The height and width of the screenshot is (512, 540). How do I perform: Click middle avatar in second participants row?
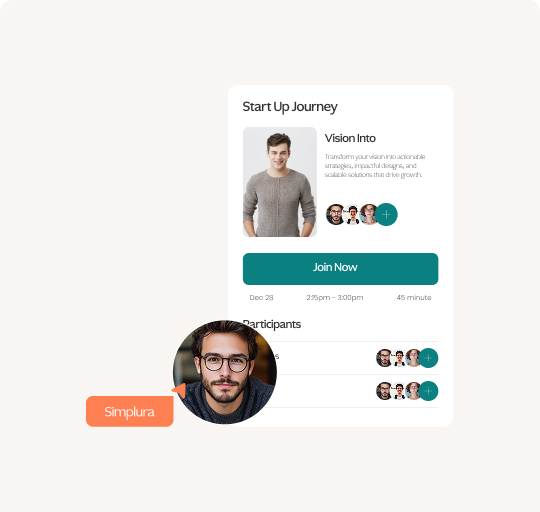click(399, 391)
